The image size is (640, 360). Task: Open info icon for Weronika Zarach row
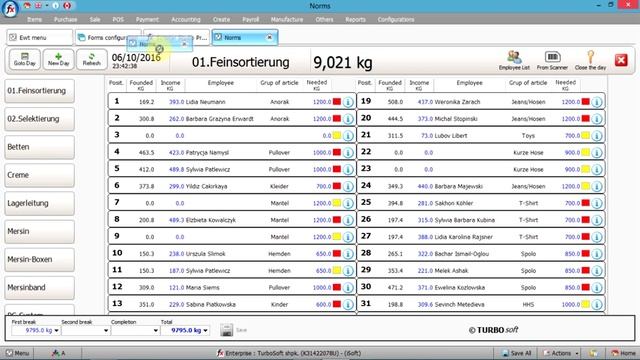click(597, 102)
